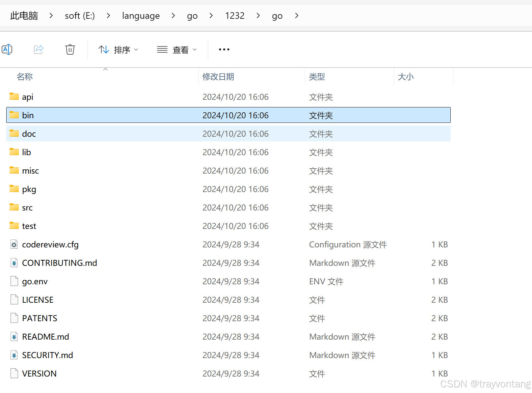Click the folder name api

(x=28, y=97)
